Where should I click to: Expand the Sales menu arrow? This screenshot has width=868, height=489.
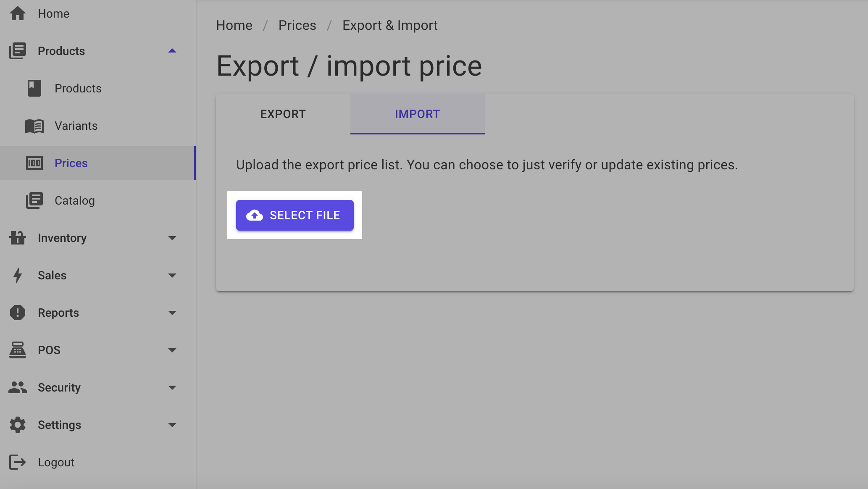(172, 275)
